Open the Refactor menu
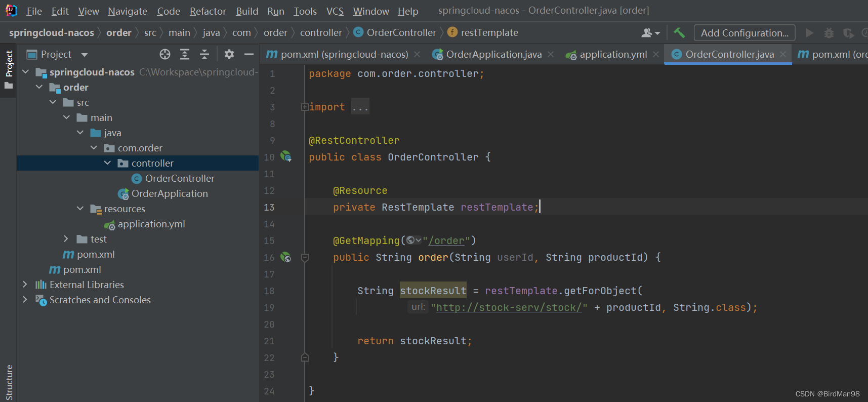The image size is (868, 402). point(208,11)
